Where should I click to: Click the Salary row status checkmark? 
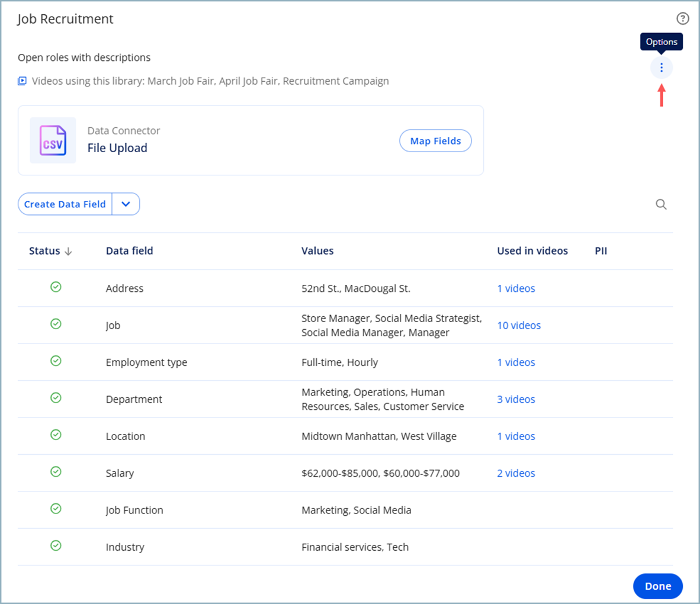coord(56,472)
